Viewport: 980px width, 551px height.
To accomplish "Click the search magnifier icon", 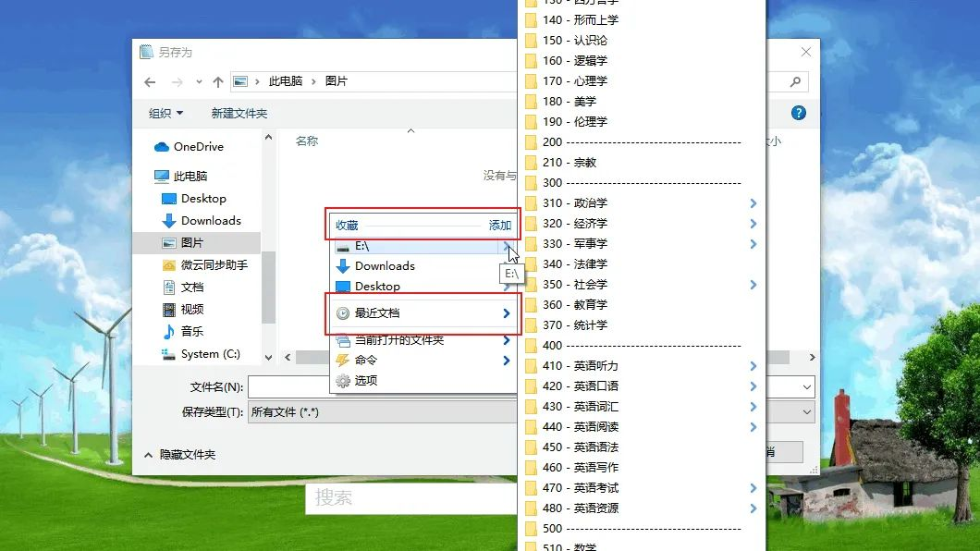I will click(x=795, y=82).
